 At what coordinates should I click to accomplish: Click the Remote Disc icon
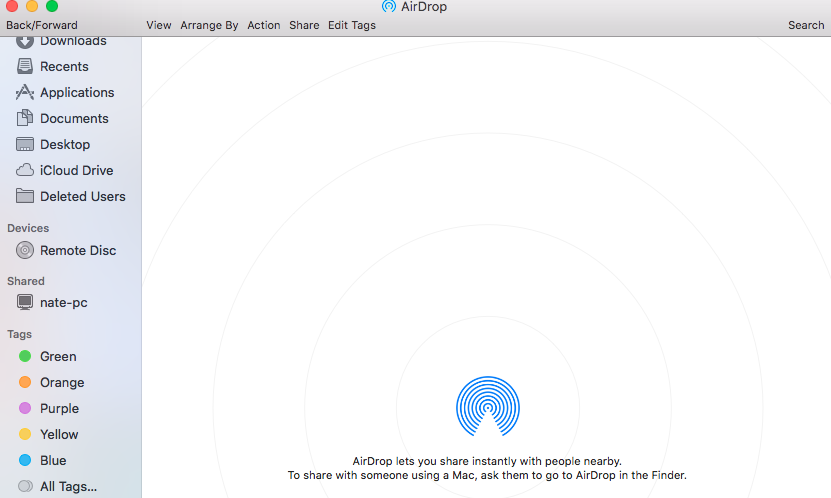tap(24, 250)
